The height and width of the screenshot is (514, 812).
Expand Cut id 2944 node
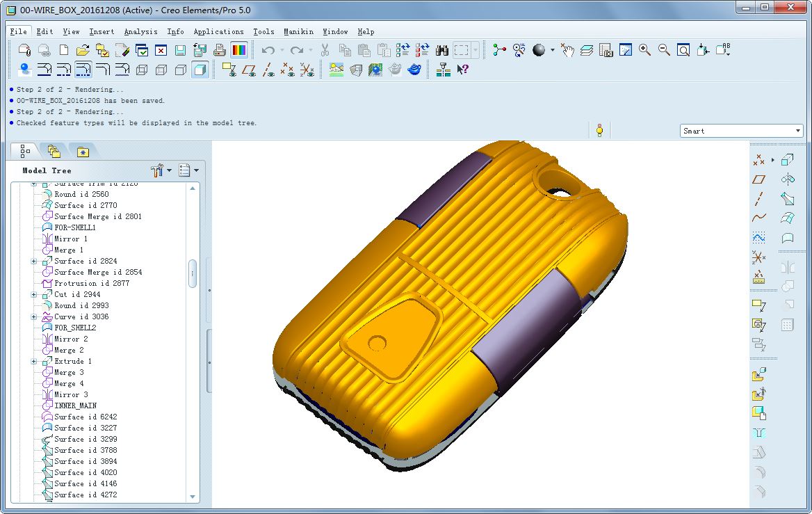tap(33, 294)
